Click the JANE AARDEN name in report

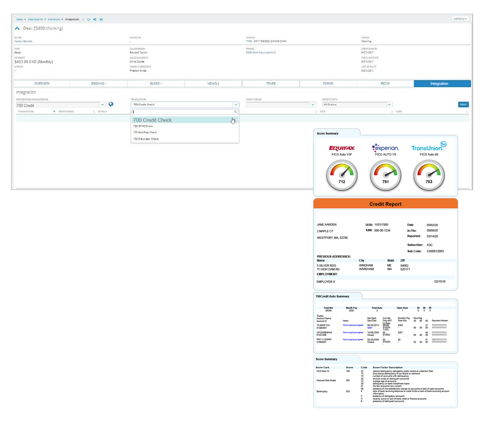click(326, 225)
